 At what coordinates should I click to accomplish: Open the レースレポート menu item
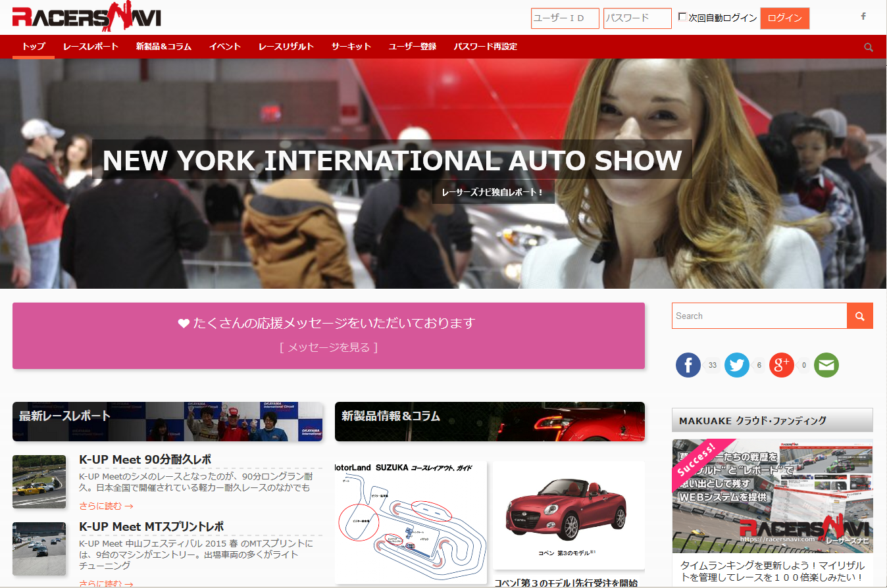tap(91, 47)
